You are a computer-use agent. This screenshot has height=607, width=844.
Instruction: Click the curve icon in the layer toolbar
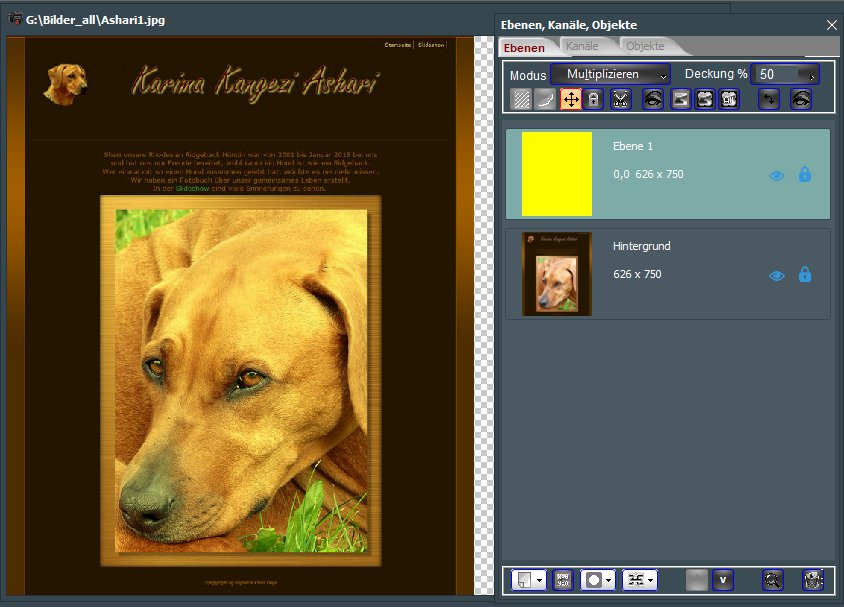tap(546, 99)
